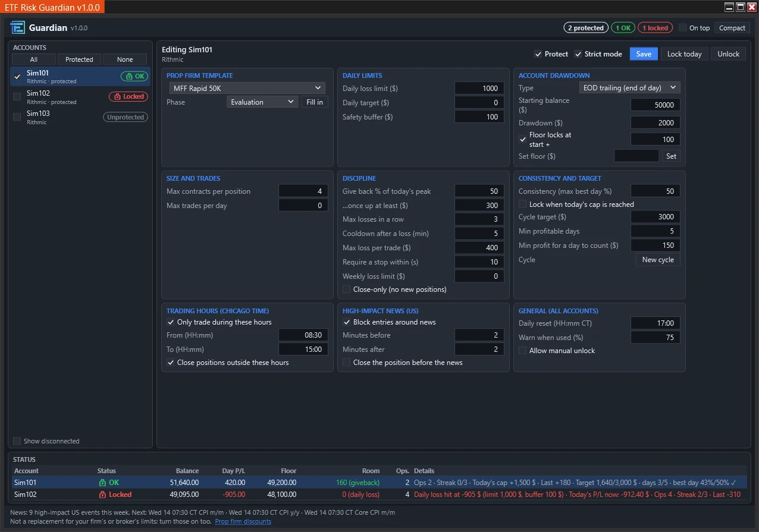Click the Minutes before news field
The width and height of the screenshot is (759, 532).
click(x=479, y=335)
